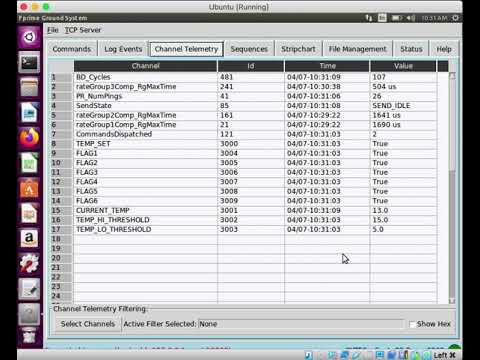Open the session gear menu in top panel
This screenshot has height=360, width=480.
(x=455, y=18)
